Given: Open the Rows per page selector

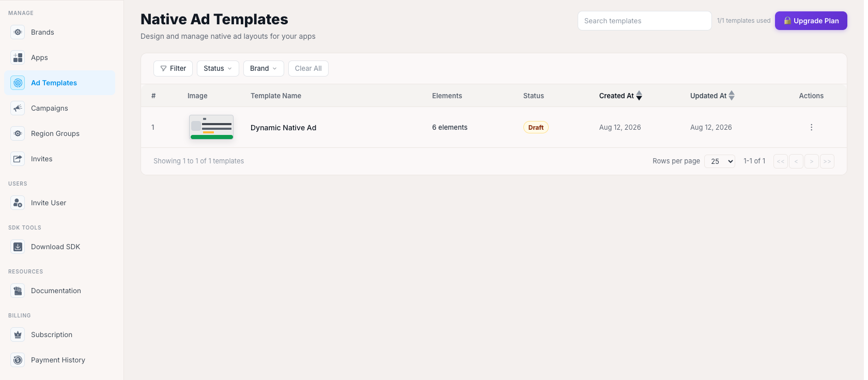Looking at the screenshot, I should click(720, 161).
